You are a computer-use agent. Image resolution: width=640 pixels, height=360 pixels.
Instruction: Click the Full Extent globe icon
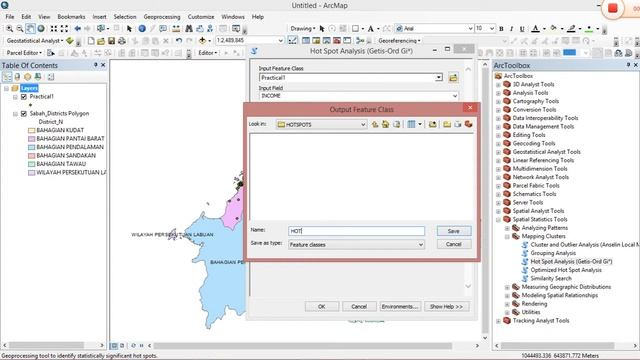41,29
